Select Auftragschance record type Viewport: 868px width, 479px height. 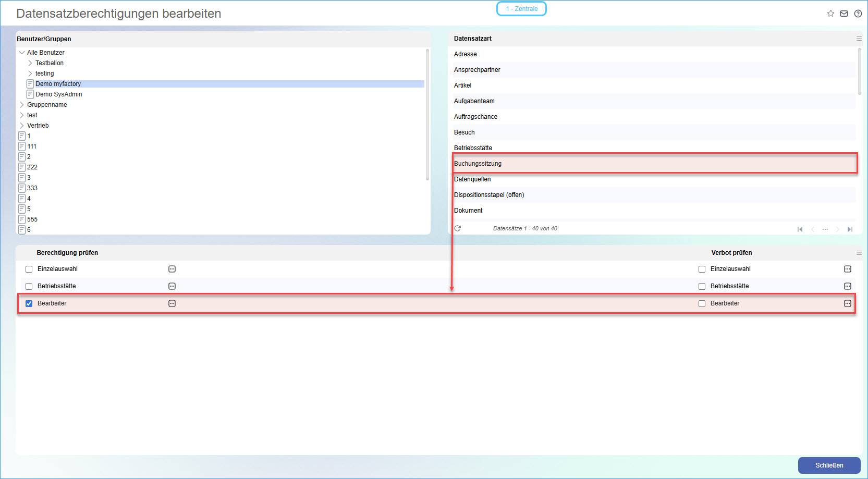(475, 117)
